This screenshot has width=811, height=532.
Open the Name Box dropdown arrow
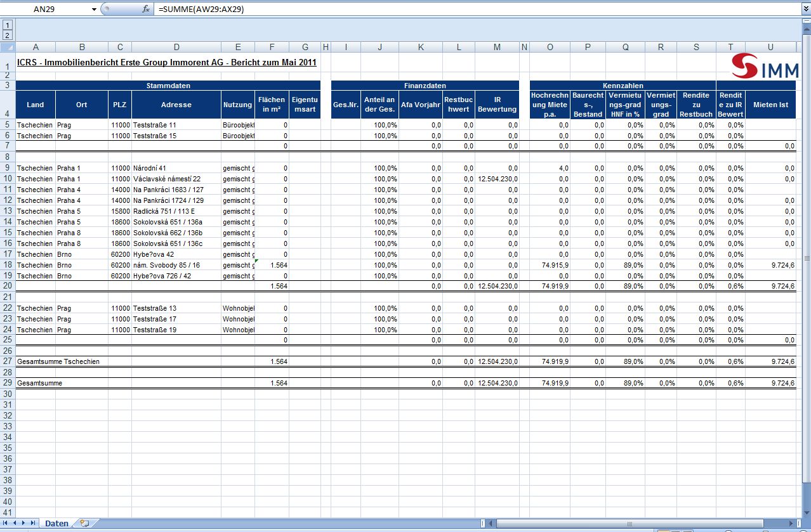pos(94,10)
